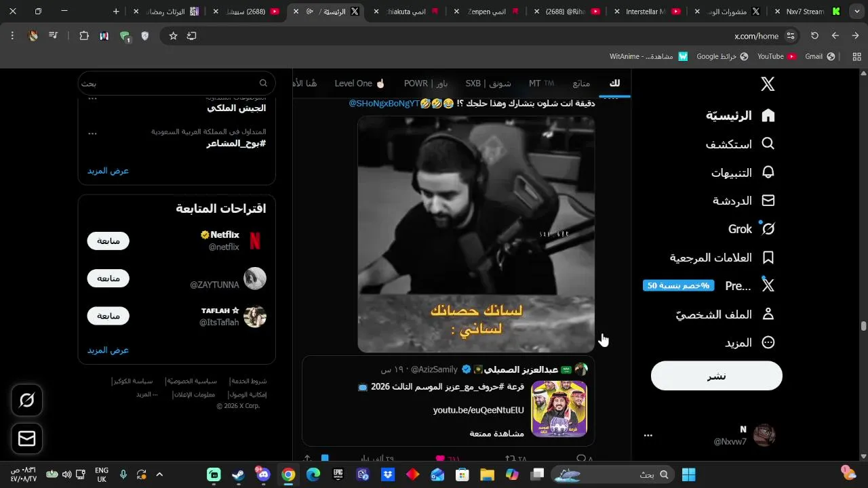Open Chrome's three-dot menu
Viewport: 868px width, 488px height.
point(12,36)
